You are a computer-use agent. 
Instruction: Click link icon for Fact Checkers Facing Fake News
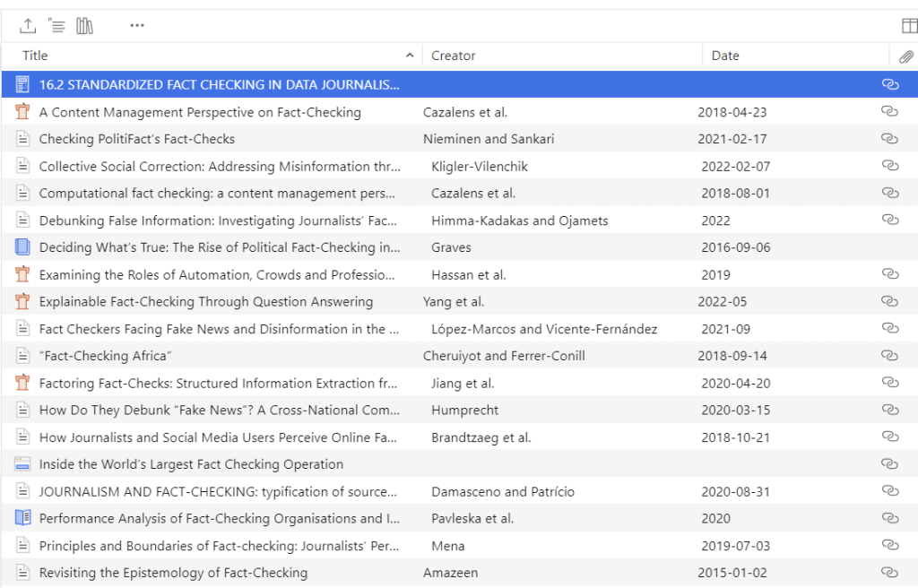pyautogui.click(x=890, y=328)
